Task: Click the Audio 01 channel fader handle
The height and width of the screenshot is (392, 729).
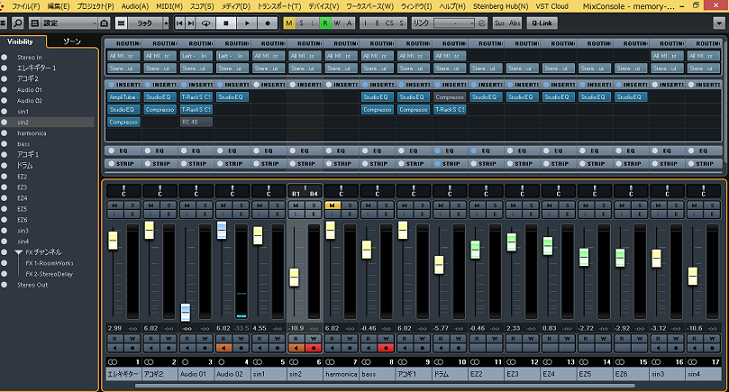Action: click(x=185, y=312)
